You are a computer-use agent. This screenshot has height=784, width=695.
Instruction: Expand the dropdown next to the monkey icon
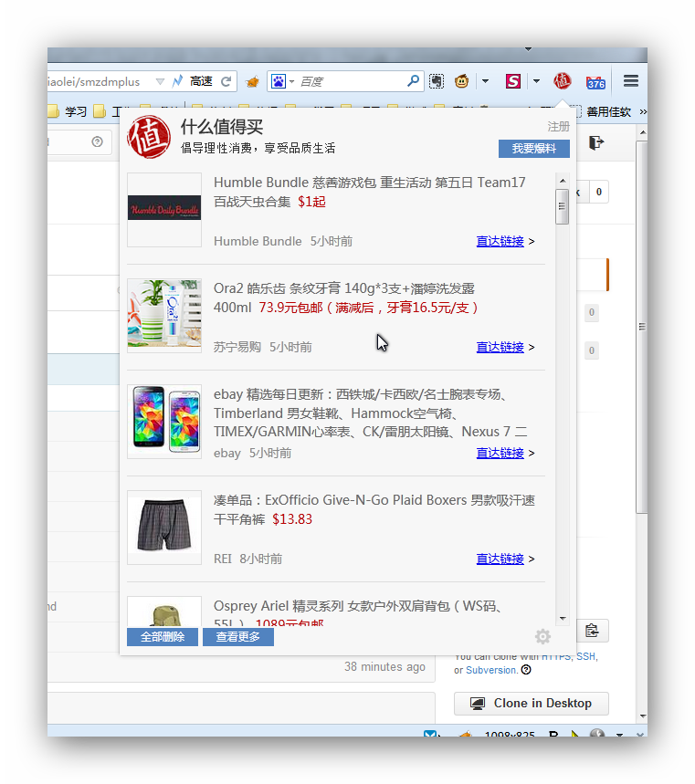pos(485,81)
